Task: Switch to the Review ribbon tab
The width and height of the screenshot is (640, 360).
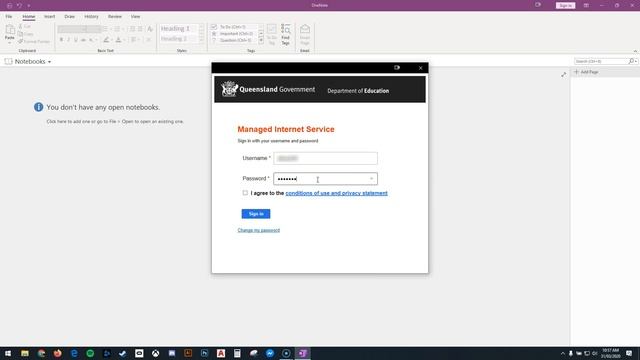Action: (115, 17)
